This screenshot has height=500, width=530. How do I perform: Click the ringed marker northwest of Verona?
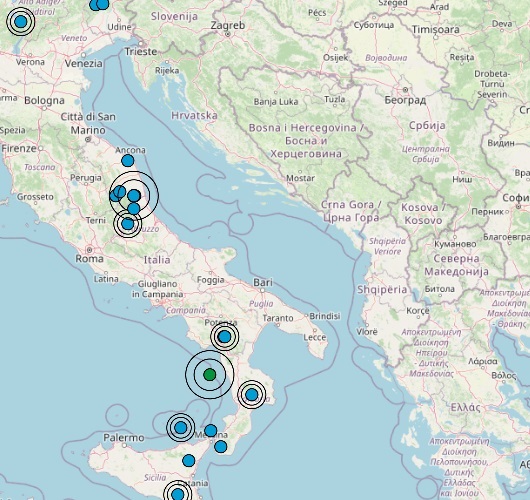(21, 22)
